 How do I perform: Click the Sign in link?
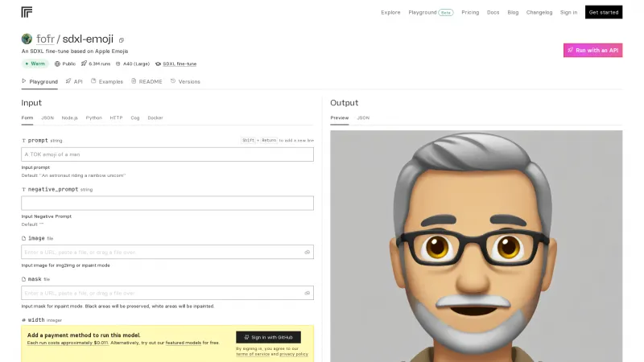click(569, 12)
